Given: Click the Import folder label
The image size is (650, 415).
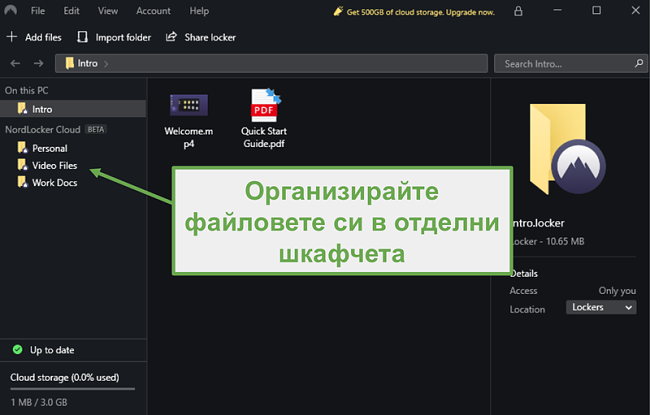Looking at the screenshot, I should (x=123, y=37).
